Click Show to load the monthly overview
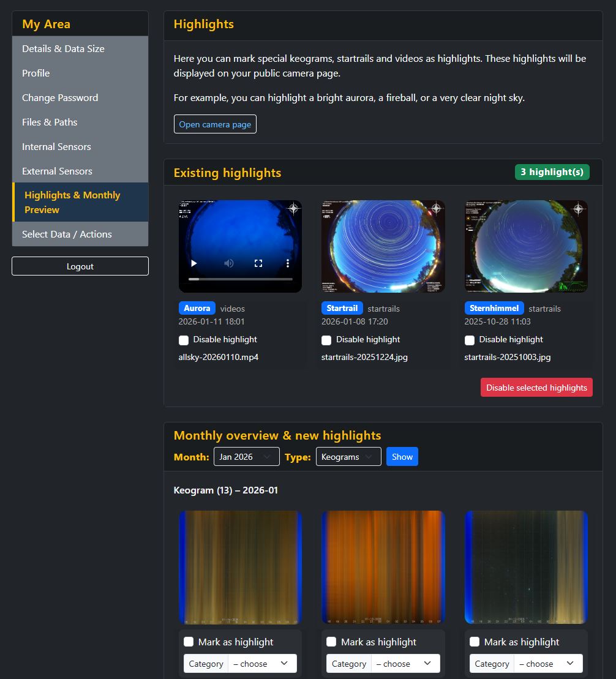 tap(402, 456)
